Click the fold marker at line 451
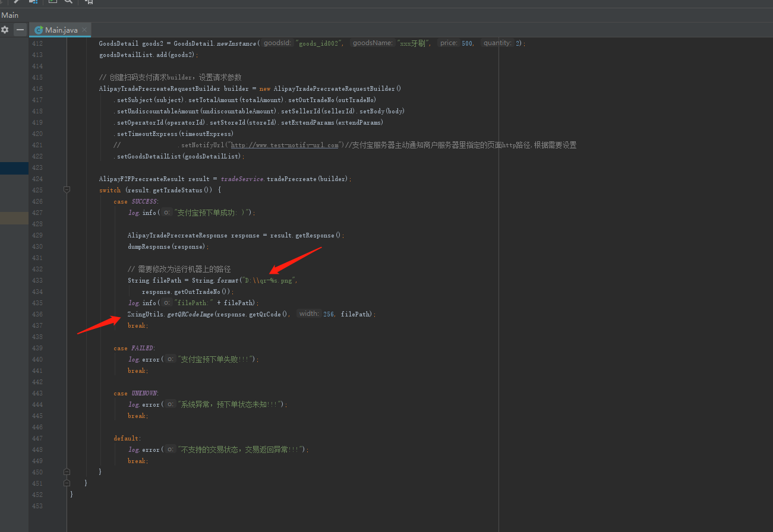773x532 pixels. (x=67, y=483)
